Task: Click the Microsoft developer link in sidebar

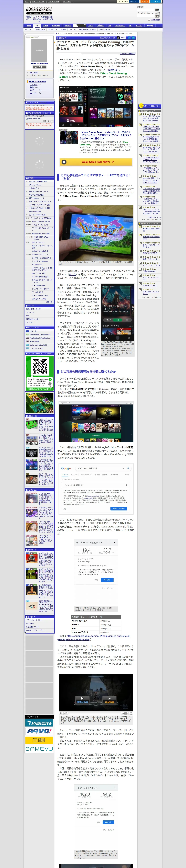Action: coord(34,72)
